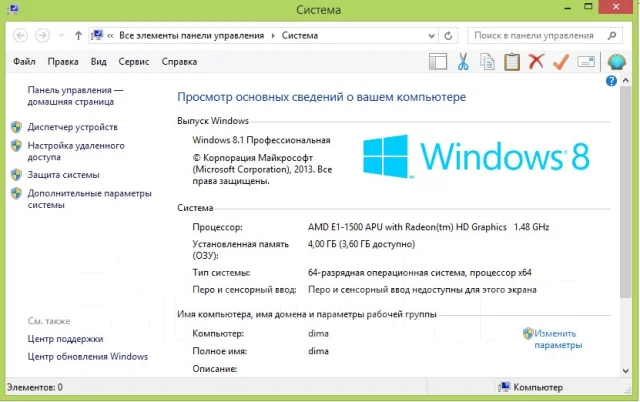
Task: Click the 64-разрядная операционная система value
Action: [420, 273]
